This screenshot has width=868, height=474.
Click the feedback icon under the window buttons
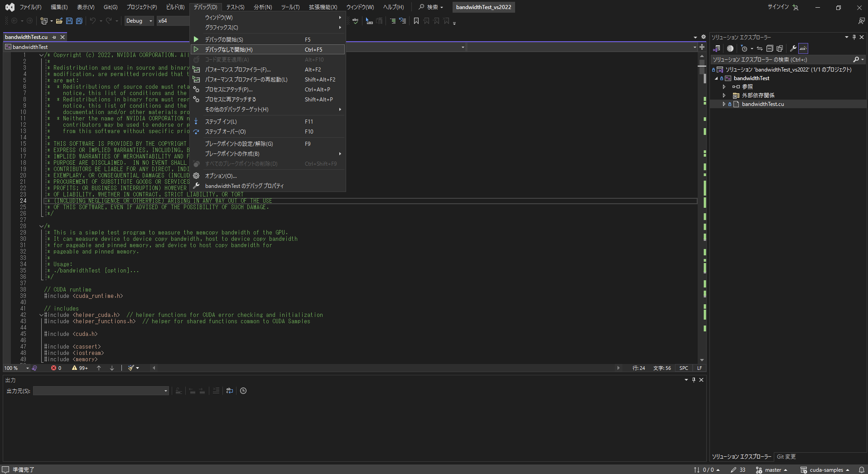[x=861, y=21]
